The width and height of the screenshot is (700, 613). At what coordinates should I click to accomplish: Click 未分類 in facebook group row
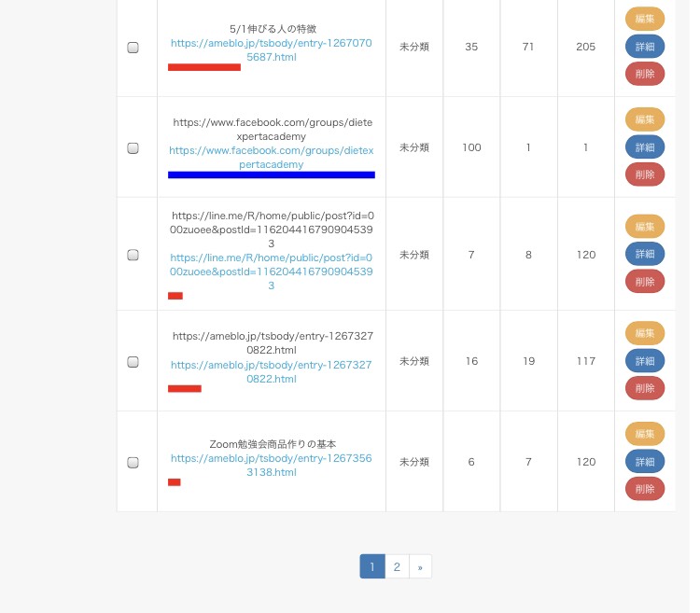point(414,147)
